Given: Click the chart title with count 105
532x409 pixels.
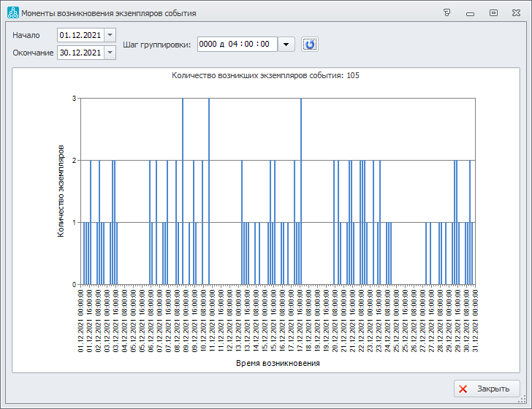Looking at the screenshot, I should 265,75.
